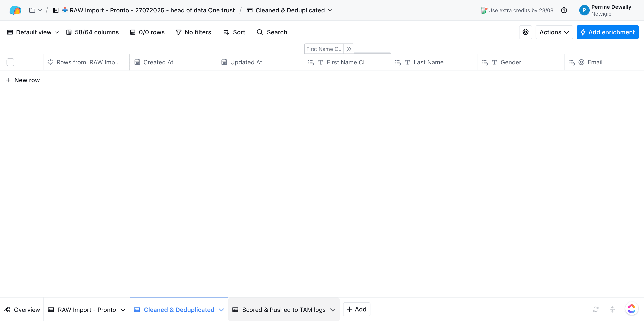Open the 58/64 columns panel
This screenshot has width=644, height=321.
(x=93, y=32)
